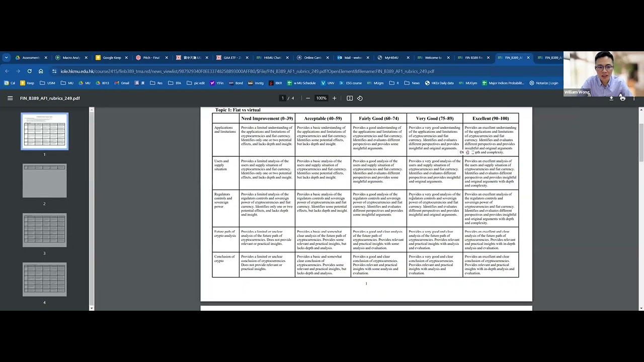This screenshot has width=644, height=362.
Task: Open the YFin bookmark
Action: click(217, 83)
